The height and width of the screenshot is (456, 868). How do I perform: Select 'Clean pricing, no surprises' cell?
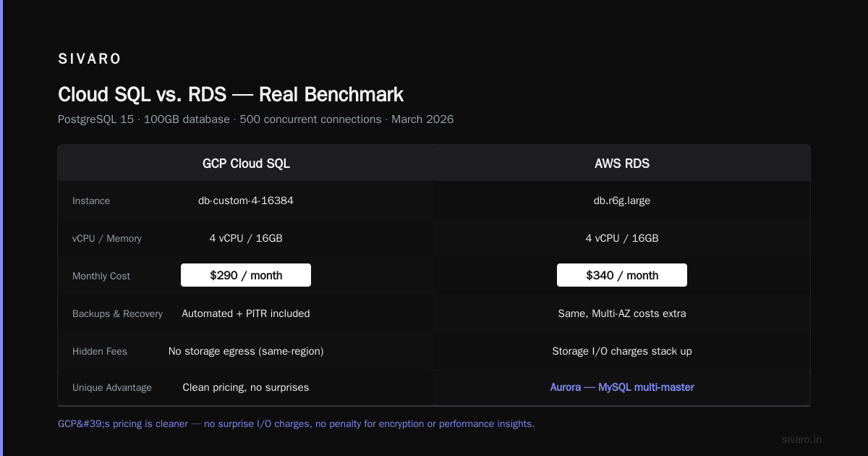click(246, 387)
